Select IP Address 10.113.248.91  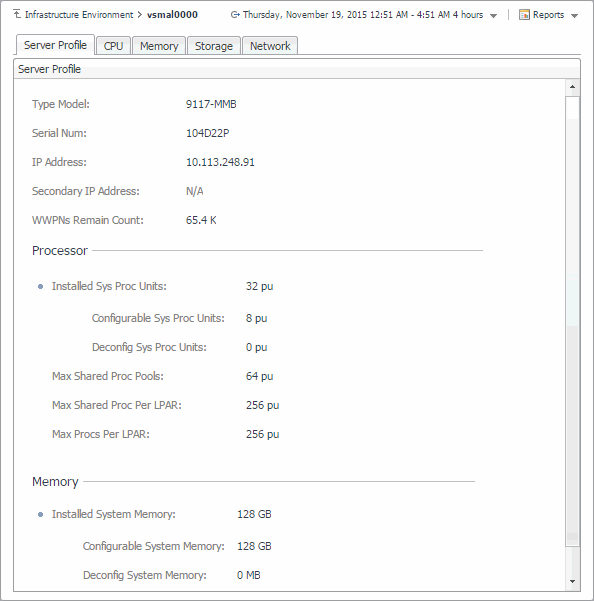click(x=220, y=162)
